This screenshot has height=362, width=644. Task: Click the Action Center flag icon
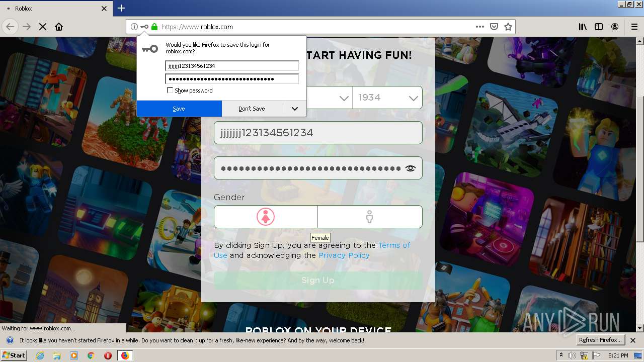[596, 355]
